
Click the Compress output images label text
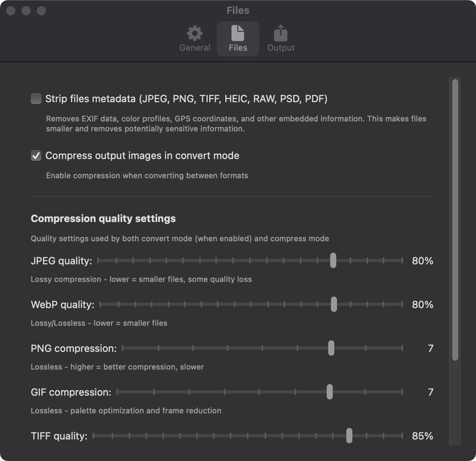pyautogui.click(x=142, y=156)
